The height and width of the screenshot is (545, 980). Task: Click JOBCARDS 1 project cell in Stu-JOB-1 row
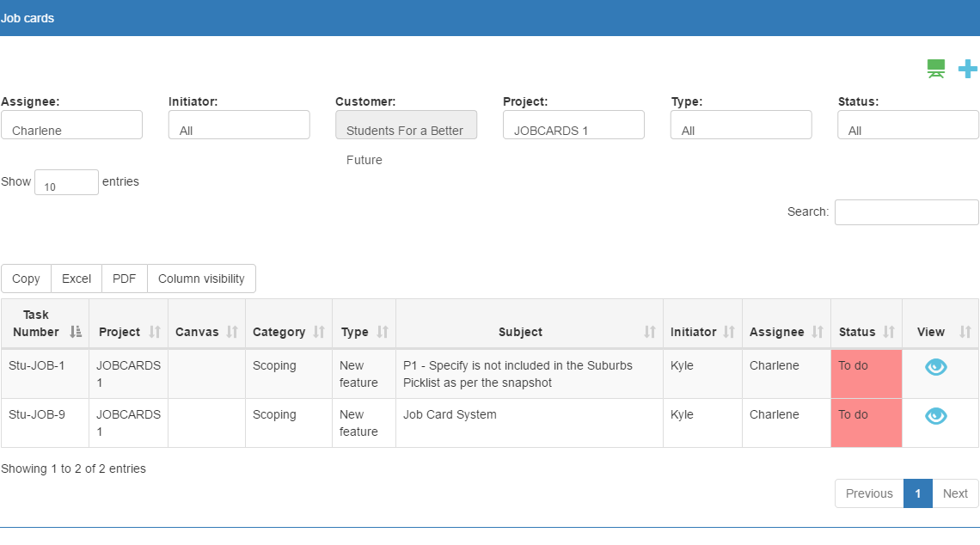128,374
